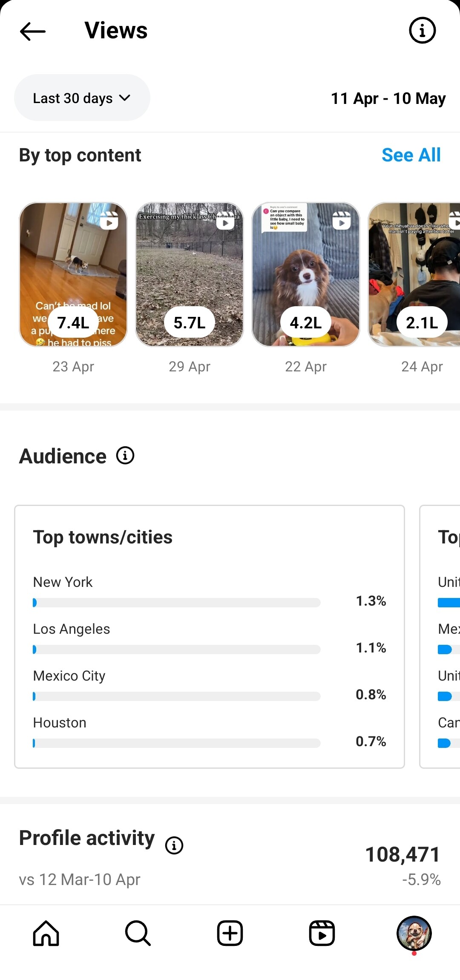
Task: Tap the 108,471 profile activity count
Action: [x=402, y=854]
